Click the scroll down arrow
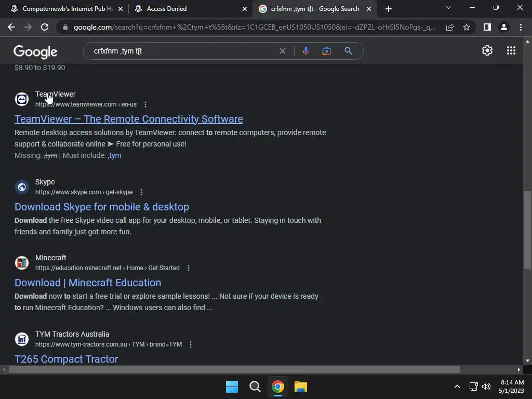 528,361
